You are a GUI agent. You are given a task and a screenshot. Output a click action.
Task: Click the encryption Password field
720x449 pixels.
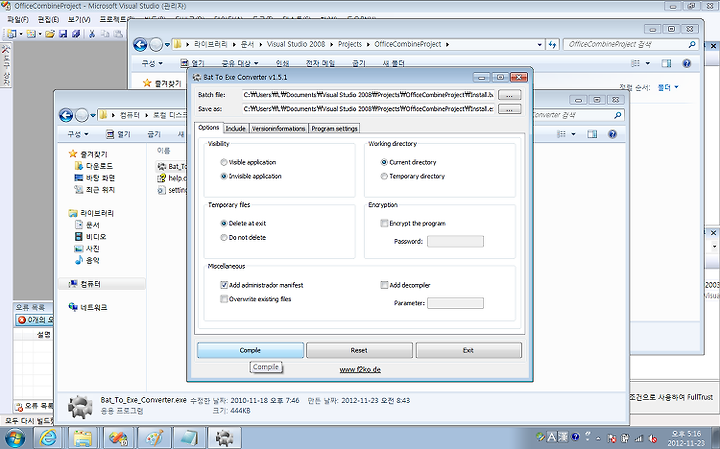[455, 241]
